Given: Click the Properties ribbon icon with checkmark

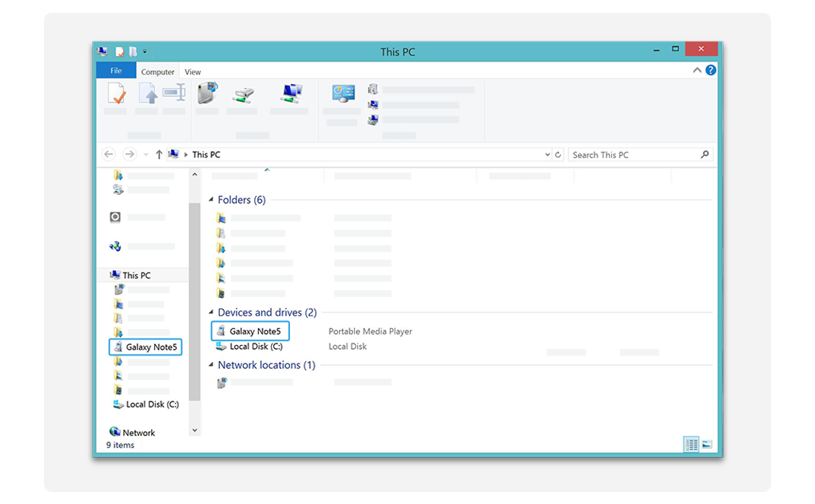Looking at the screenshot, I should click(117, 93).
